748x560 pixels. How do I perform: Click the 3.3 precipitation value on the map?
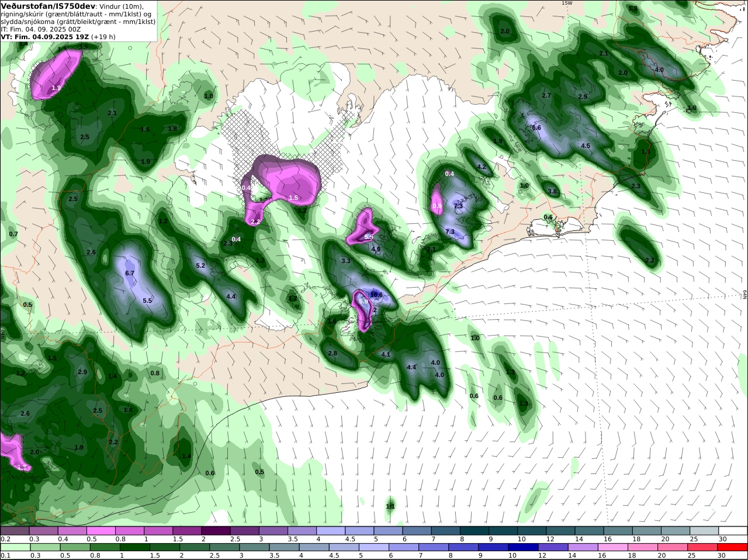[345, 261]
